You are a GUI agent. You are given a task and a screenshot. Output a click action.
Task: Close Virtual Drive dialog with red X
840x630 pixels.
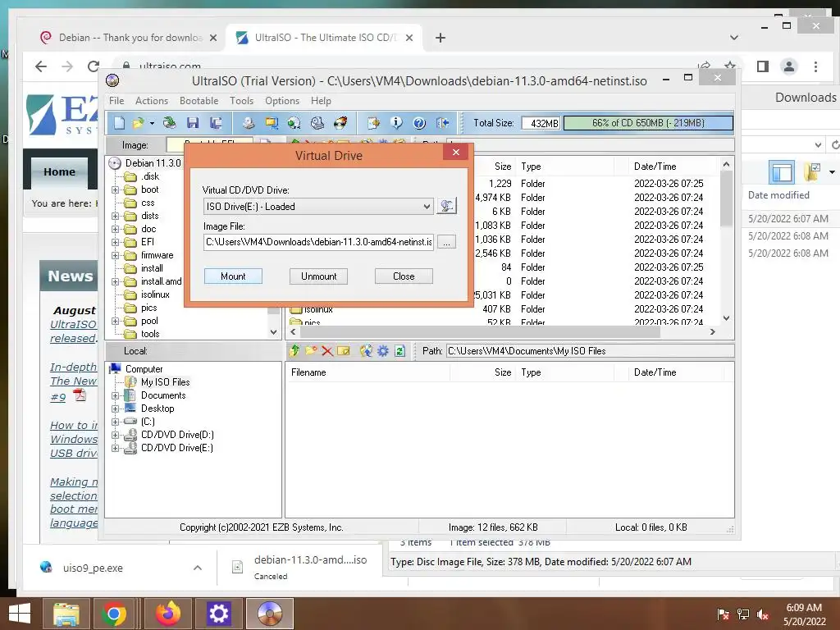pos(456,152)
